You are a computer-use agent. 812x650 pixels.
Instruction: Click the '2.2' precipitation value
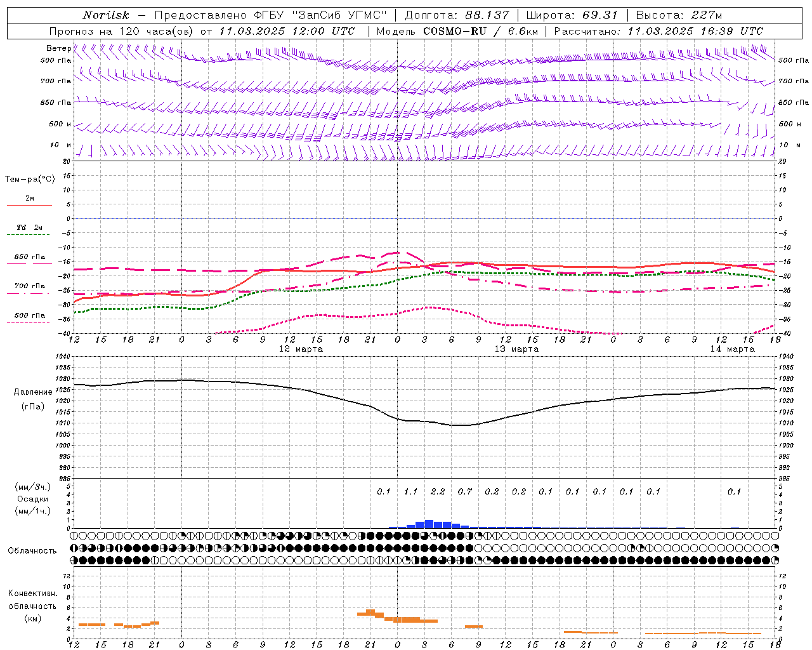click(438, 491)
